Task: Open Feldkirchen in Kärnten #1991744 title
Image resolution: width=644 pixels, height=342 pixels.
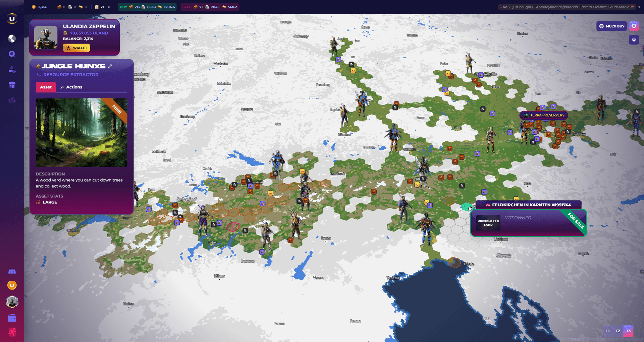Action: (x=529, y=205)
